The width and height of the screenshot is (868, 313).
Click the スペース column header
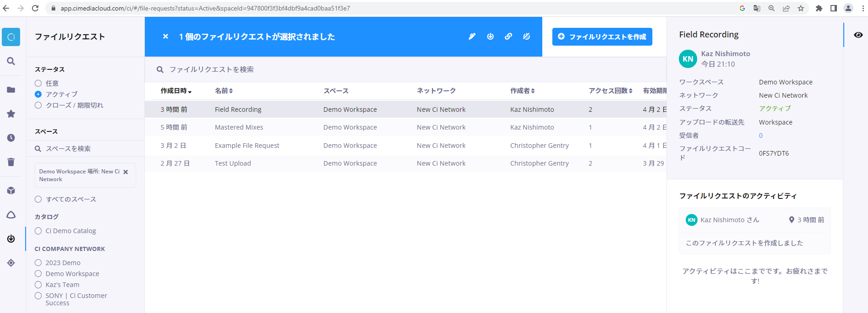336,91
